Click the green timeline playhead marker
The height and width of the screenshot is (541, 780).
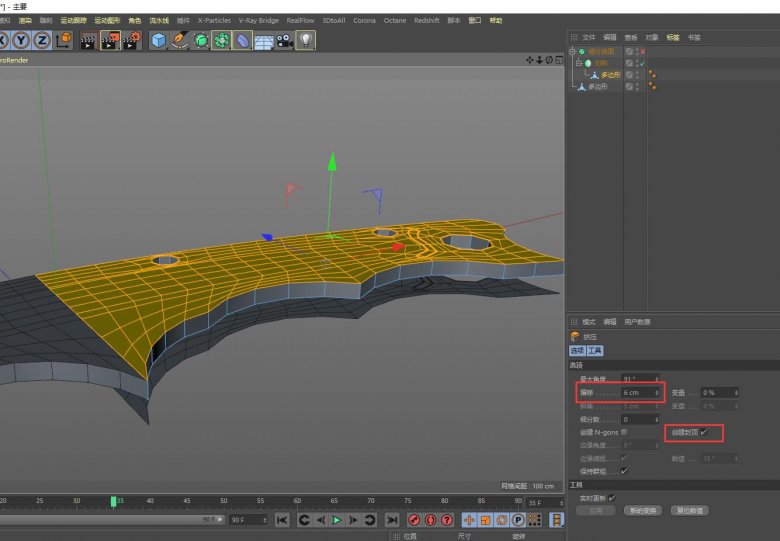[113, 501]
